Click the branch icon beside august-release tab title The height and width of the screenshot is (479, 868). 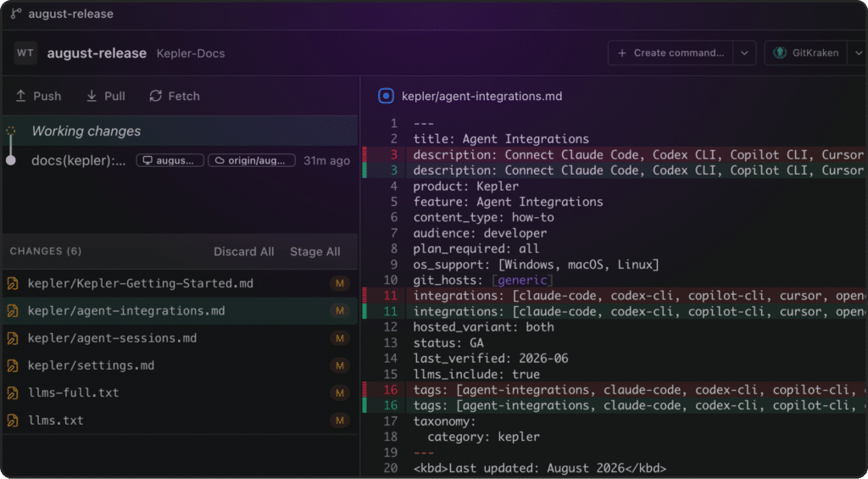(16, 14)
